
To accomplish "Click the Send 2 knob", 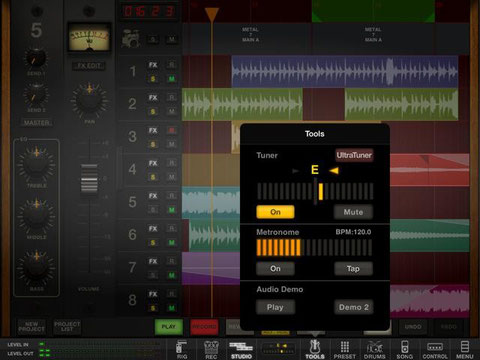I will [x=36, y=96].
